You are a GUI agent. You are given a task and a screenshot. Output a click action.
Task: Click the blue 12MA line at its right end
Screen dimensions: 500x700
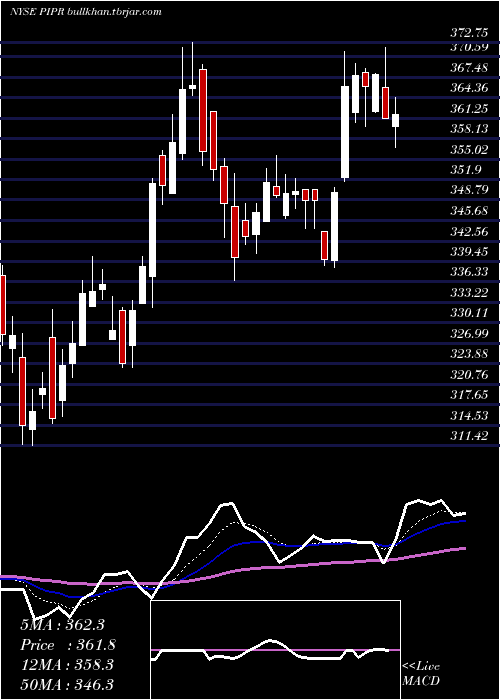click(463, 521)
